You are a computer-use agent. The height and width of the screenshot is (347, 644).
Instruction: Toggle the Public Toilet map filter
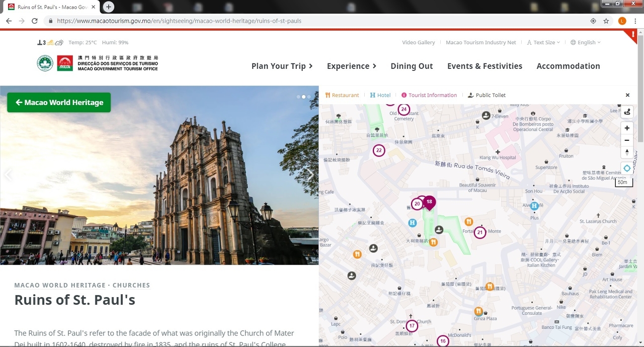click(x=487, y=95)
